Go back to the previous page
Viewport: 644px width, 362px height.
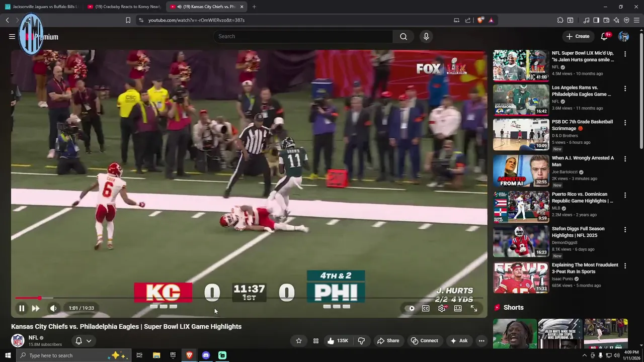[x=8, y=20]
